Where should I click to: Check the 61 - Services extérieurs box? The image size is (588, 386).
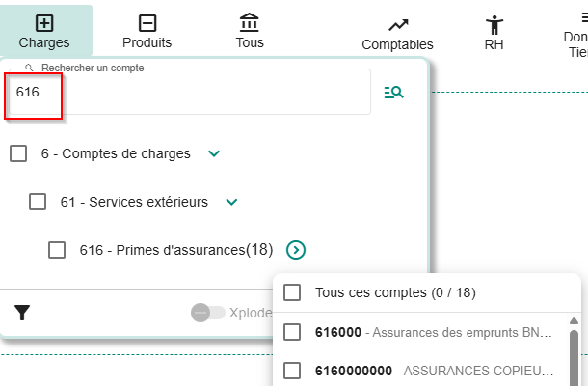tap(38, 202)
